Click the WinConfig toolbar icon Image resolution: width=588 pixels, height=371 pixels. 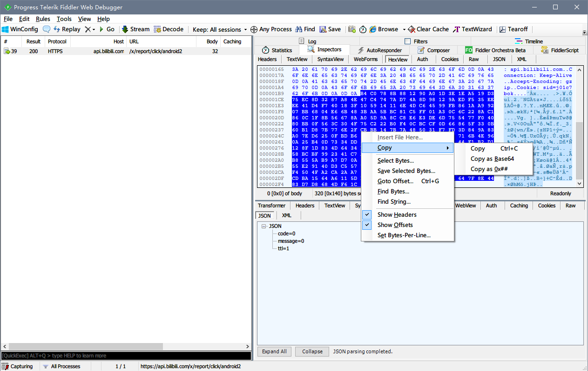[x=20, y=29]
